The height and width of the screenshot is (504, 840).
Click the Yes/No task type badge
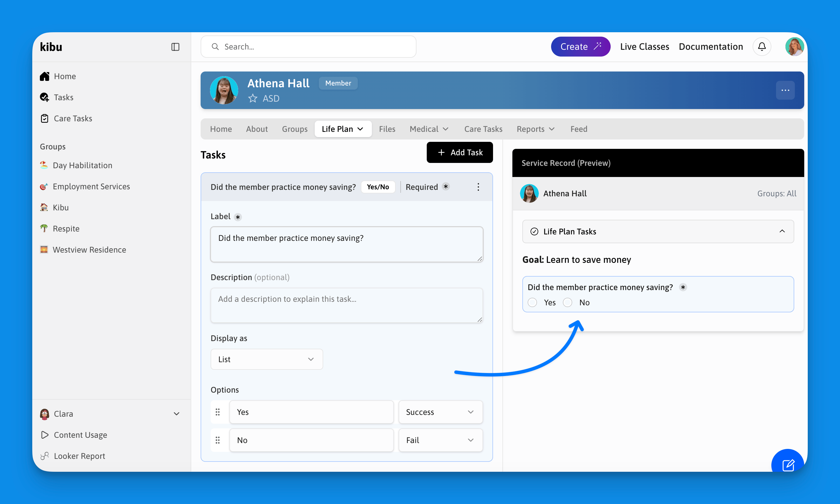coord(378,187)
